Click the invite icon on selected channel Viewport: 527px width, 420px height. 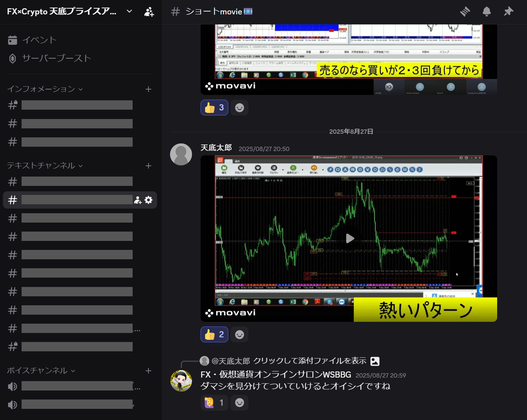(x=138, y=200)
